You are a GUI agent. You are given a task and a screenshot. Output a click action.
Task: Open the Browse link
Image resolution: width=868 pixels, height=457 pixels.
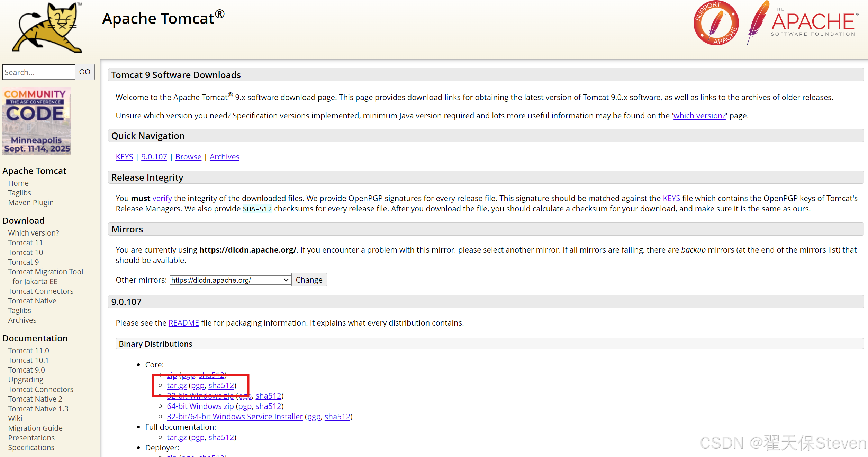coord(188,157)
